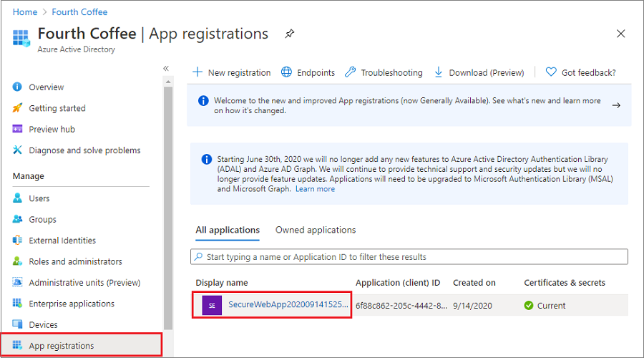
Task: Click Diagnose and solve problems wrench icon
Action: [17, 150]
